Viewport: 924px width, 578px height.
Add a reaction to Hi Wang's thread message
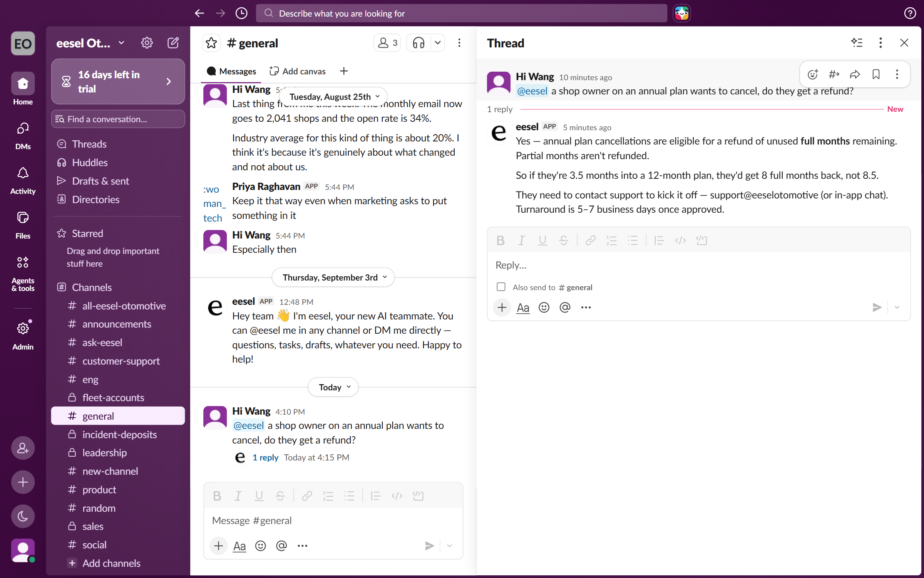tap(813, 74)
